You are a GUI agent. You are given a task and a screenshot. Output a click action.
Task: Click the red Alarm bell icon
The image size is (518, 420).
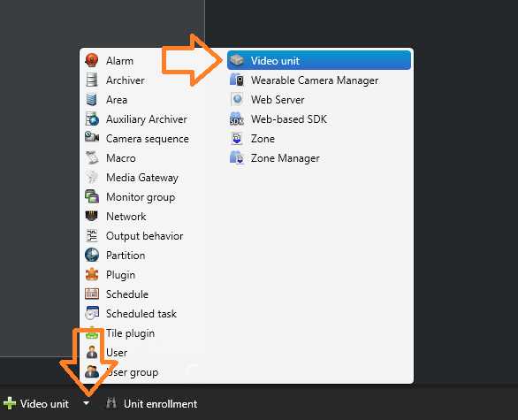(x=92, y=60)
